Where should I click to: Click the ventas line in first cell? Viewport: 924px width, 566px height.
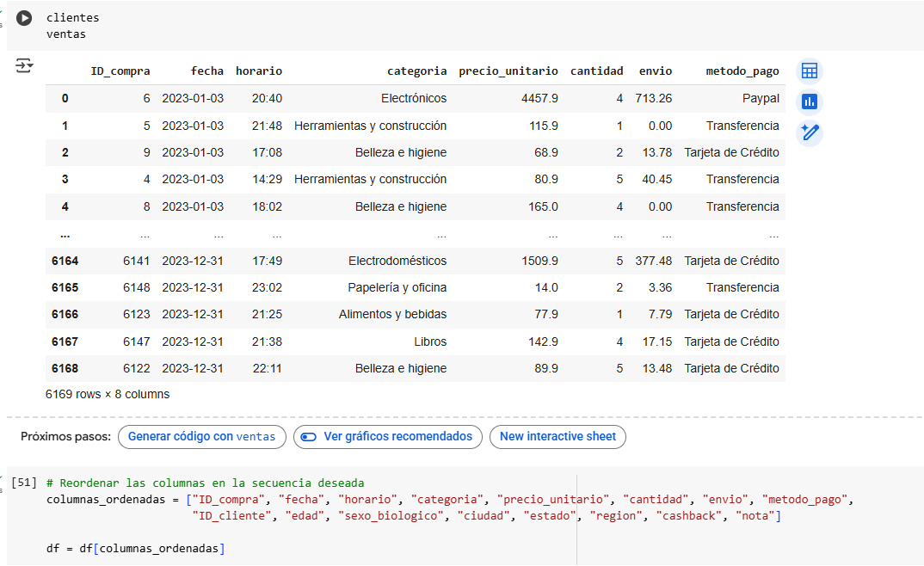coord(66,34)
